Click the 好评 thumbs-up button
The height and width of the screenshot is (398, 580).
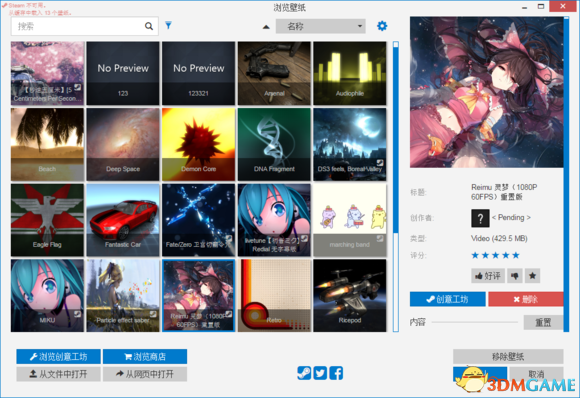pos(488,276)
